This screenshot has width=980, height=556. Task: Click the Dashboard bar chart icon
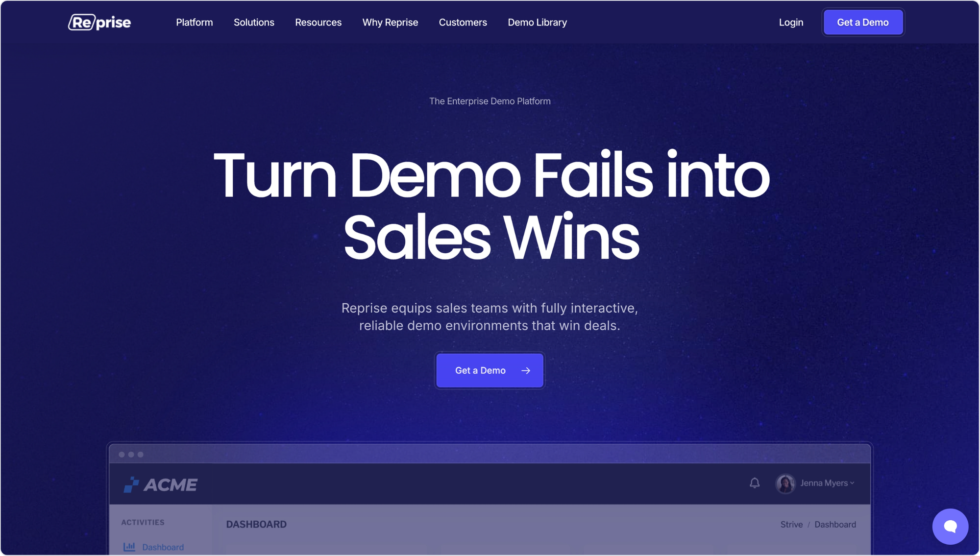click(130, 547)
